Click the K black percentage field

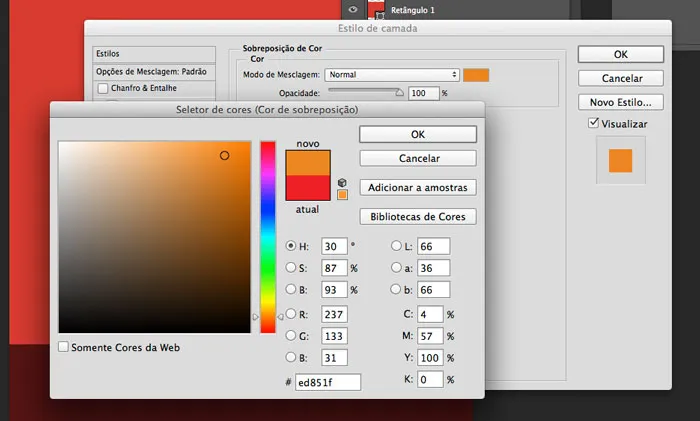click(430, 379)
